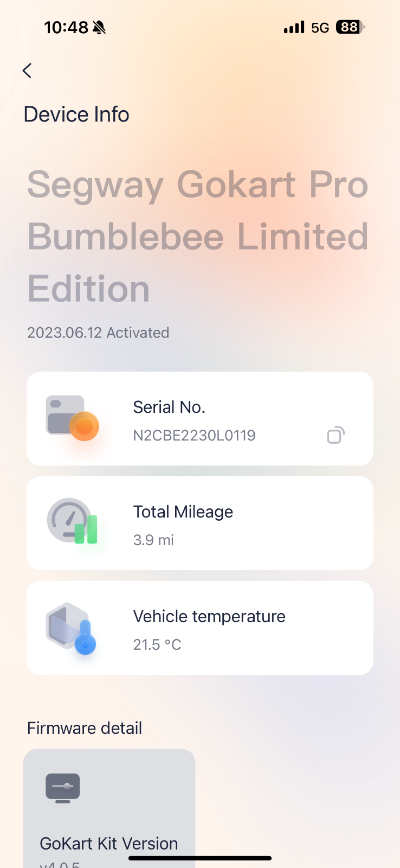The image size is (400, 868).
Task: Tap the Firmware detail section heading
Action: pyautogui.click(x=85, y=728)
